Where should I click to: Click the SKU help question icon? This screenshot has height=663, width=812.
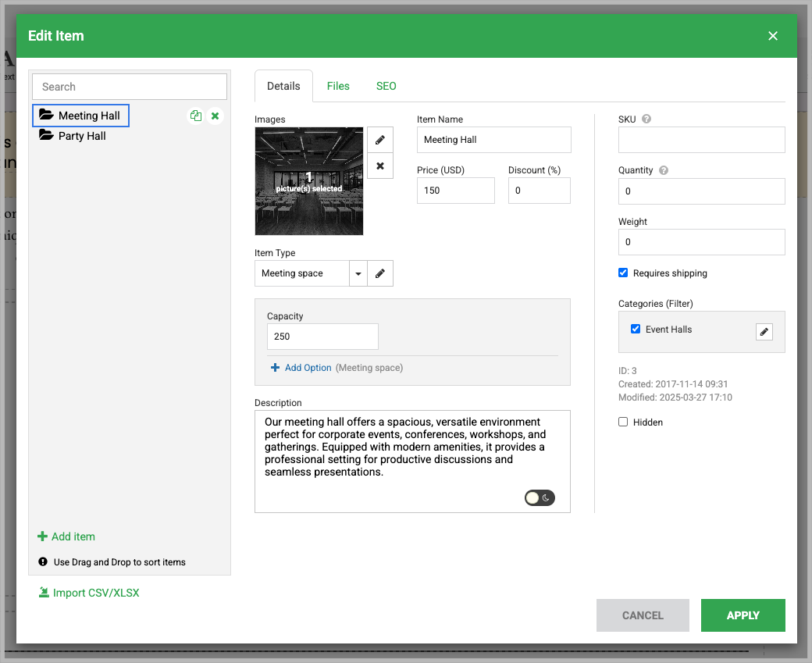click(x=646, y=119)
